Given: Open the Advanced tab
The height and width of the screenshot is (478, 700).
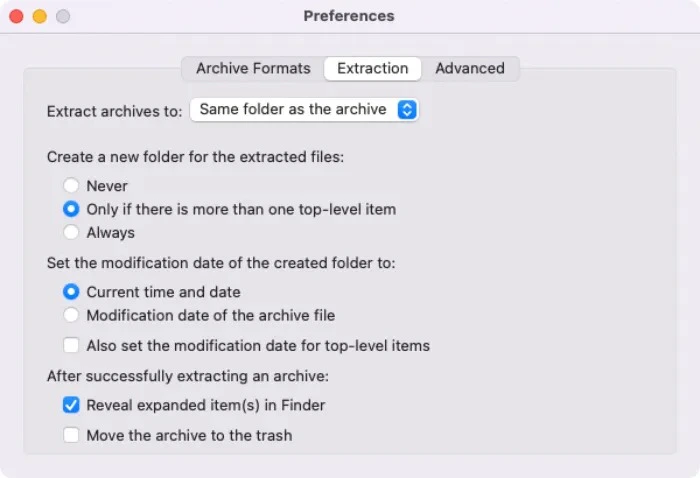Looking at the screenshot, I should click(470, 69).
